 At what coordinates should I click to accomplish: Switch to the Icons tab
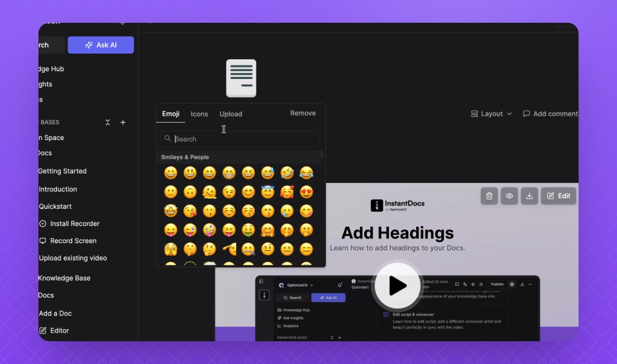(x=199, y=114)
